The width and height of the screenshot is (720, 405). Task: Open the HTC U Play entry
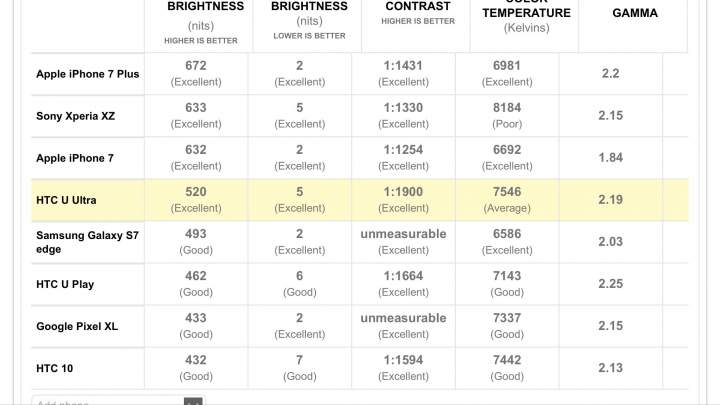click(65, 284)
